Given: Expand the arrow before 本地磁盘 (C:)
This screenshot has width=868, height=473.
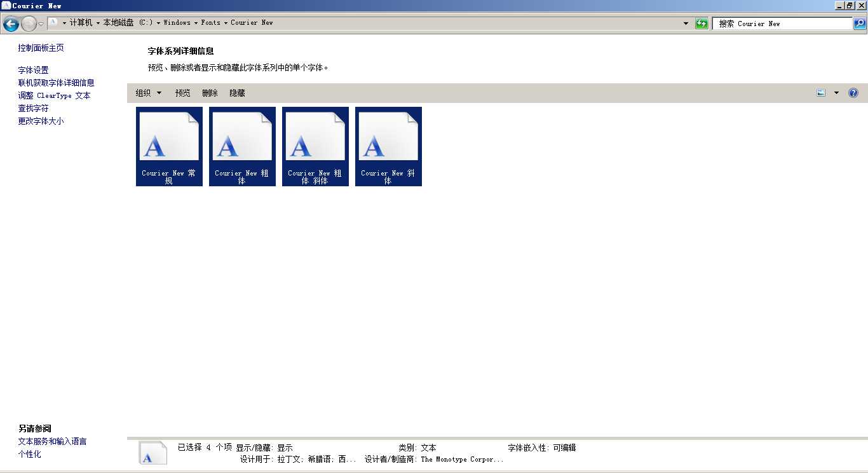Looking at the screenshot, I should [x=98, y=23].
